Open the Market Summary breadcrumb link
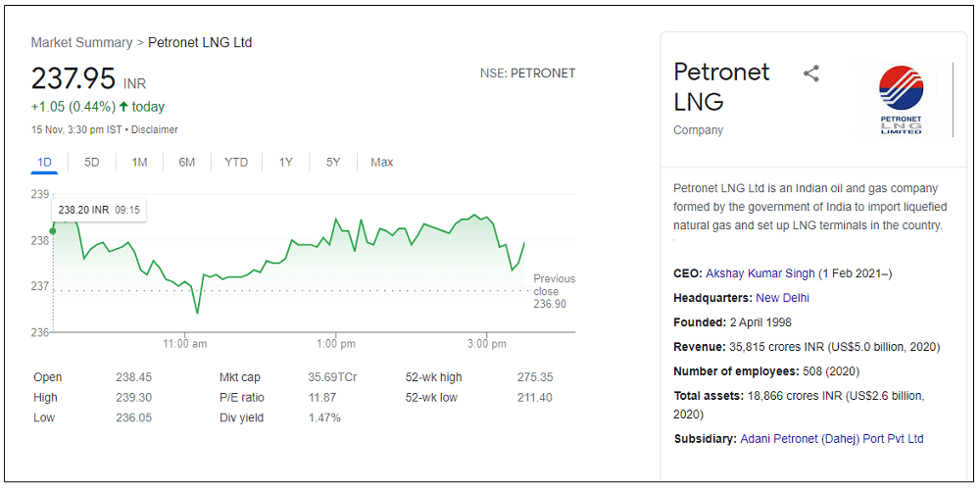 (x=81, y=42)
